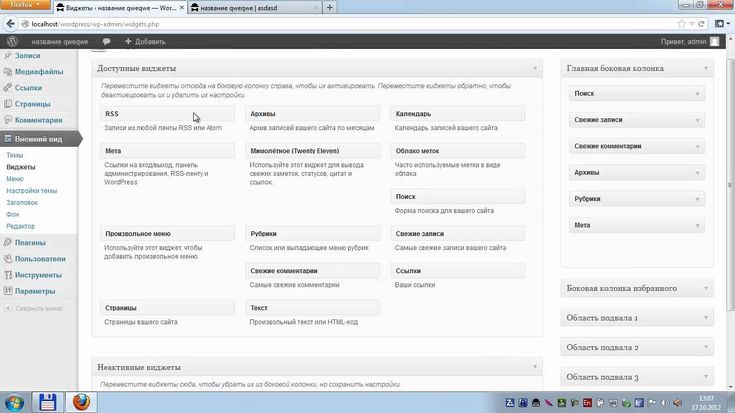Go to Меню submenu item
This screenshot has height=413, width=735.
coord(15,179)
